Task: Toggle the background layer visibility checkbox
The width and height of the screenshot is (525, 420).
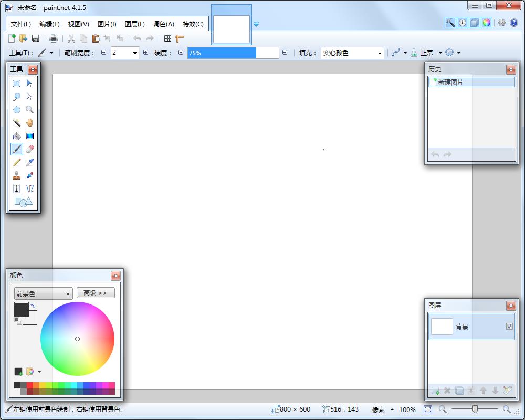Action: [x=509, y=326]
